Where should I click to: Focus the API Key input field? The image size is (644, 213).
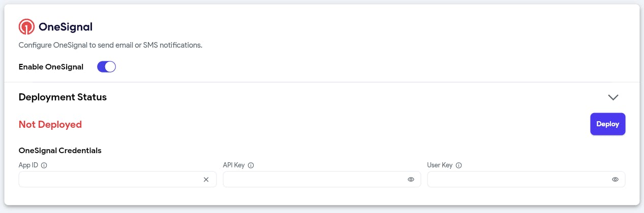322,180
